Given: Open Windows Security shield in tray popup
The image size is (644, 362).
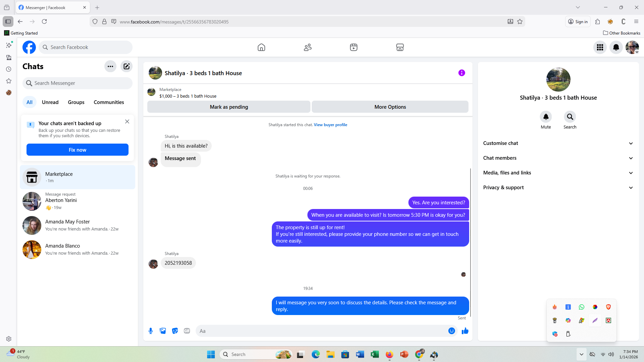Looking at the screenshot, I should (x=555, y=334).
